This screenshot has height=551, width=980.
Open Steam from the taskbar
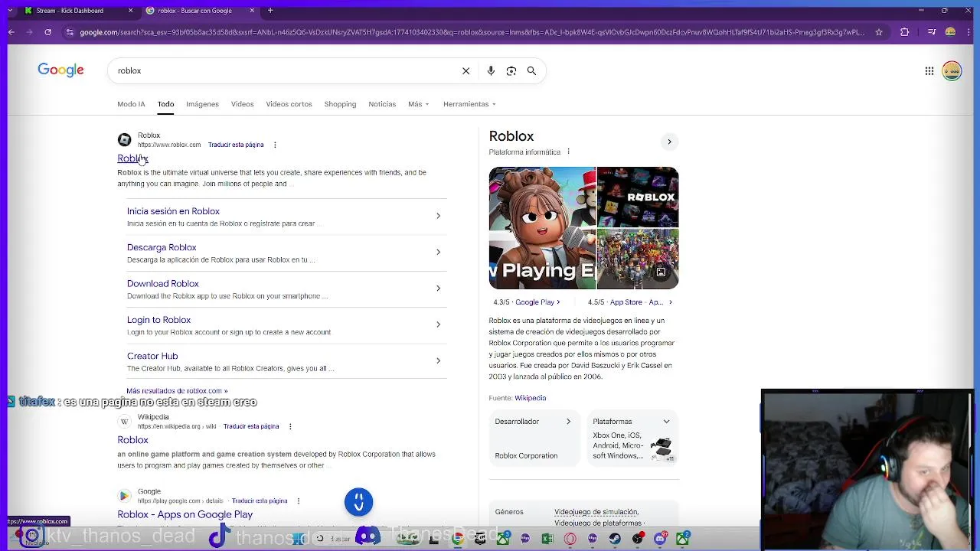point(615,539)
